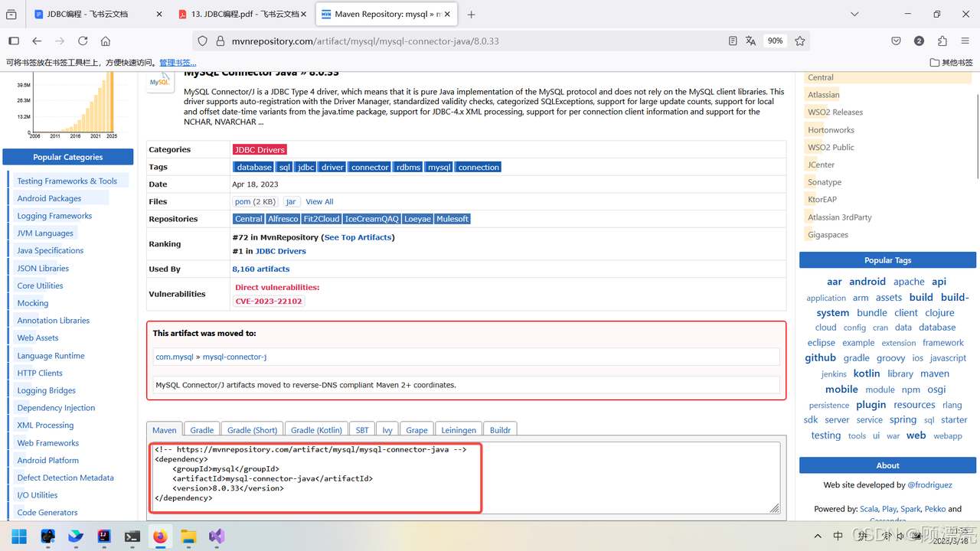Open the Alfresco repository badge
This screenshot has width=980, height=551.
[x=283, y=219]
